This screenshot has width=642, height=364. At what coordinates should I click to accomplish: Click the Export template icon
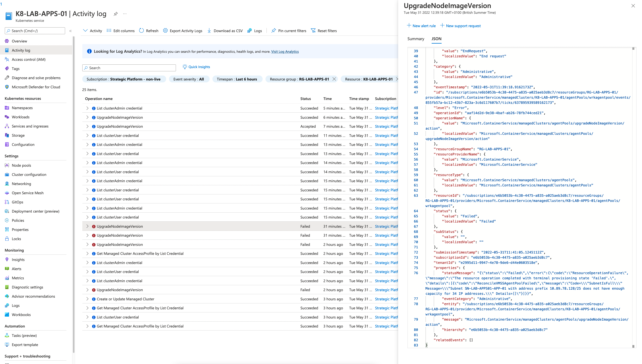click(7, 344)
